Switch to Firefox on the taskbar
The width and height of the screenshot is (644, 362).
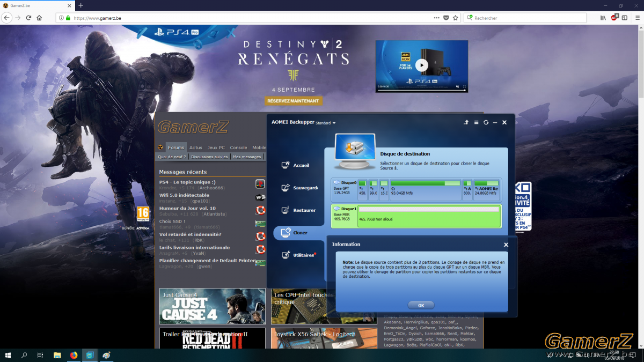coord(74,355)
